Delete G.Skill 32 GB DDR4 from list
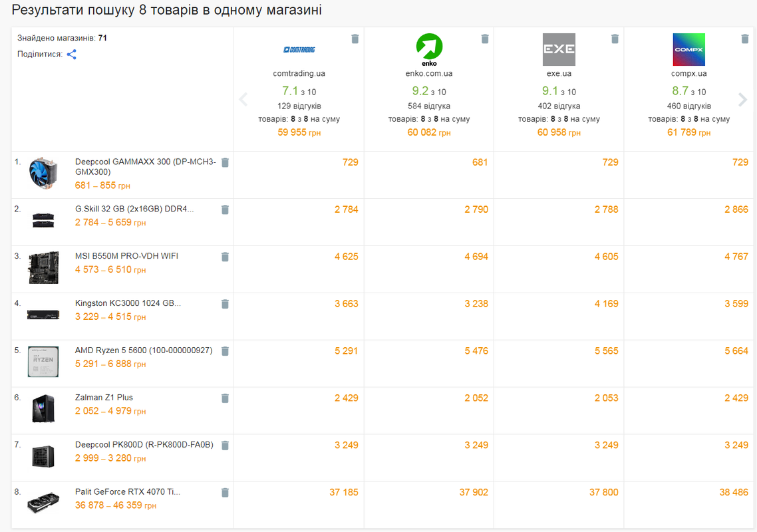The image size is (757, 532). click(225, 209)
